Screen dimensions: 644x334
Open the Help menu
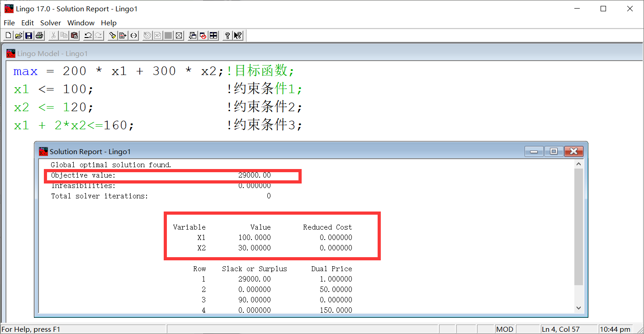pos(109,23)
